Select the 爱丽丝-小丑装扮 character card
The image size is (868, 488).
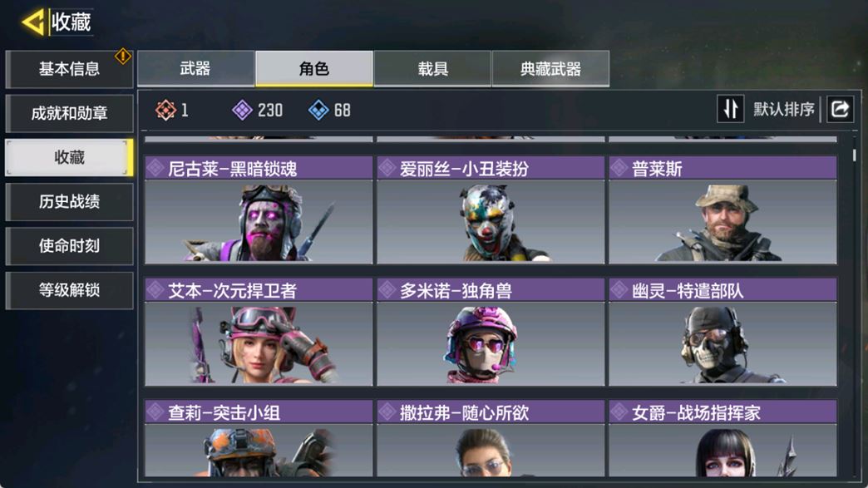pos(491,209)
